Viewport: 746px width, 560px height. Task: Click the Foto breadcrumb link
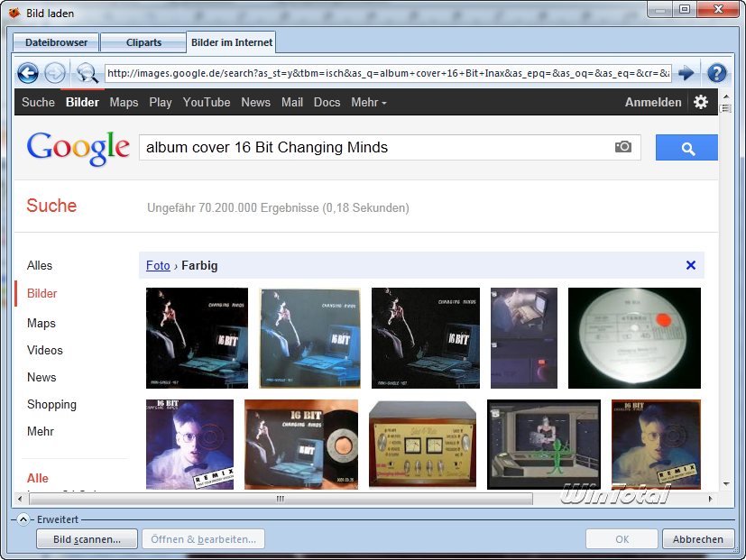[158, 265]
